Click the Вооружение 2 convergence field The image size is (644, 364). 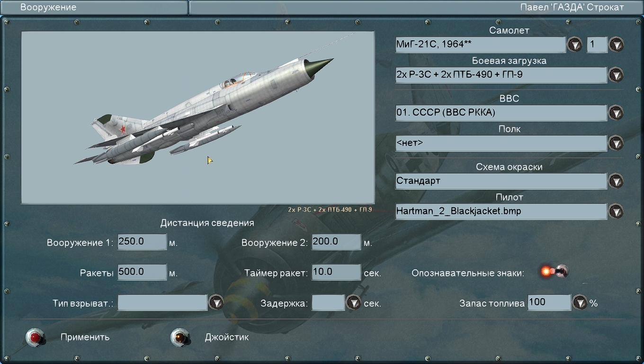[x=336, y=242]
